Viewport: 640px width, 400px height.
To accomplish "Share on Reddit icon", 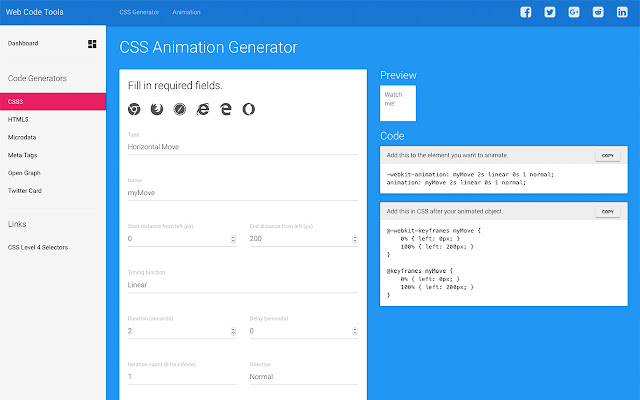I will 598,12.
